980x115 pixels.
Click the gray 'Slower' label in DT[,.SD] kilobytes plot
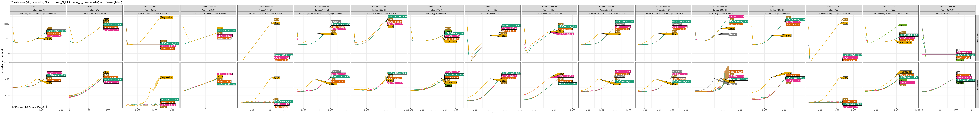coord(732,34)
